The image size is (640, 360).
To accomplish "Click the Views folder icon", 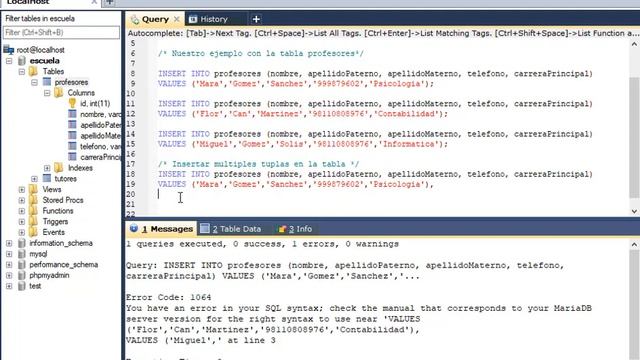I will (x=34, y=189).
